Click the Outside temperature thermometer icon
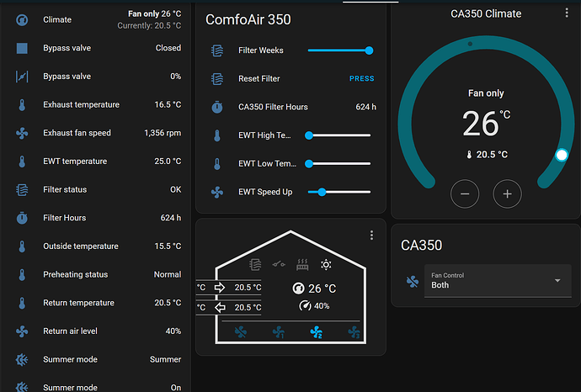The width and height of the screenshot is (581, 392). (x=22, y=246)
